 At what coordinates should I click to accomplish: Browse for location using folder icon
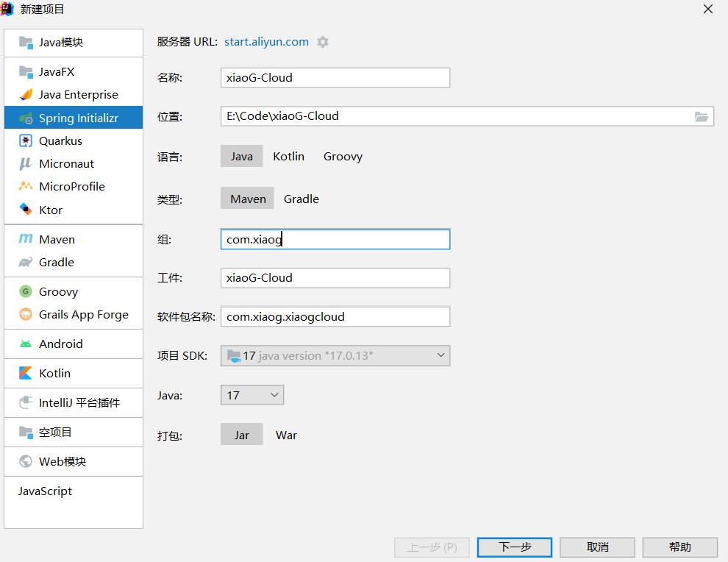701,116
